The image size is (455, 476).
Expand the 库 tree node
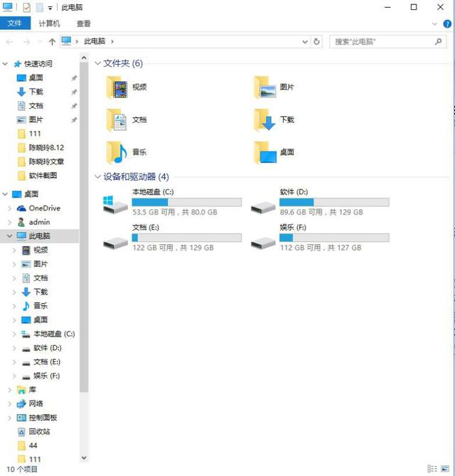point(9,390)
